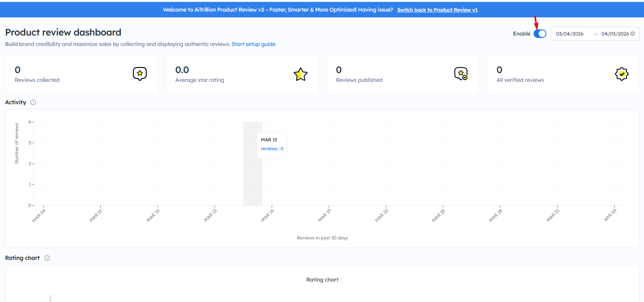Image resolution: width=644 pixels, height=302 pixels.
Task: Click the All verified reviews badge icon
Action: (621, 74)
